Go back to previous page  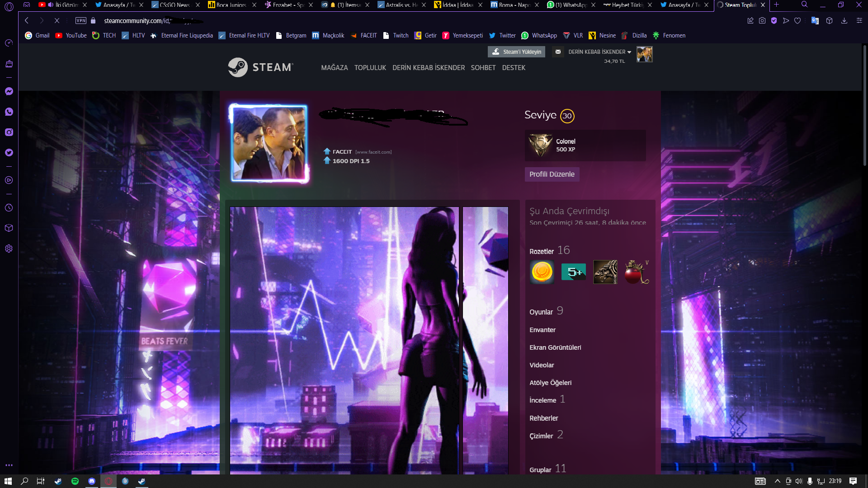pyautogui.click(x=27, y=20)
